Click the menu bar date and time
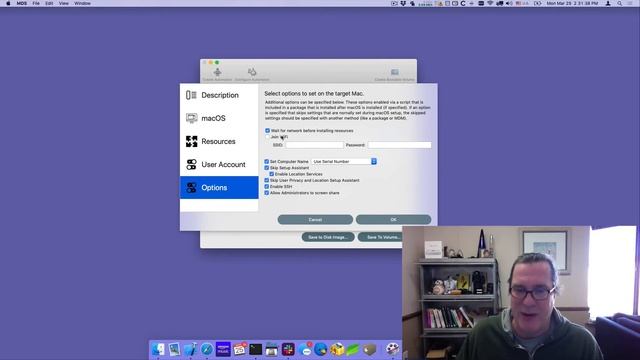640x360 pixels. coord(572,3)
